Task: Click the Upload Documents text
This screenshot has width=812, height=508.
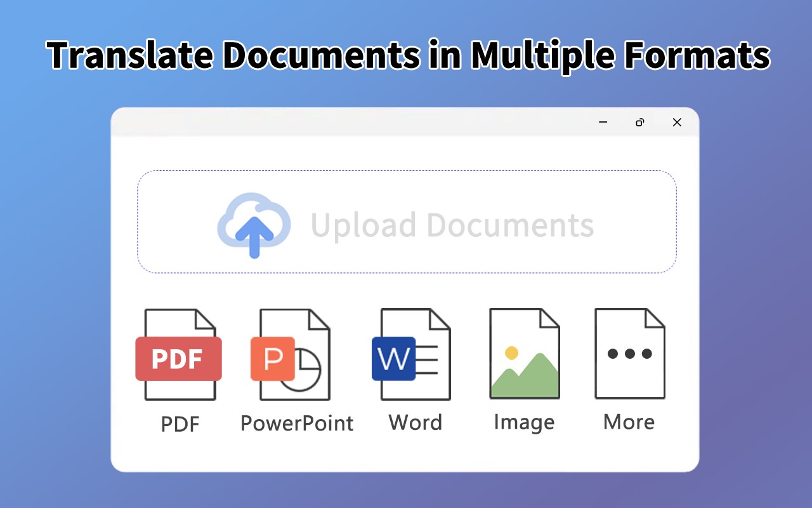Action: [x=452, y=225]
